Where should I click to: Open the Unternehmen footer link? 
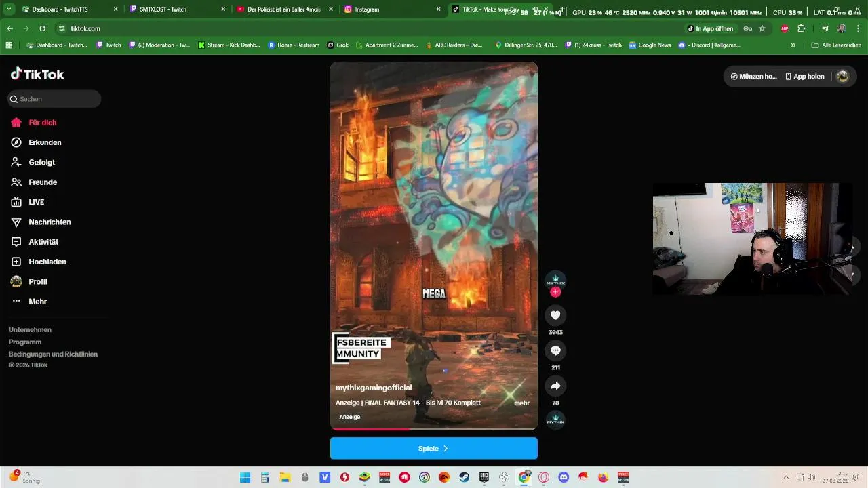30,330
